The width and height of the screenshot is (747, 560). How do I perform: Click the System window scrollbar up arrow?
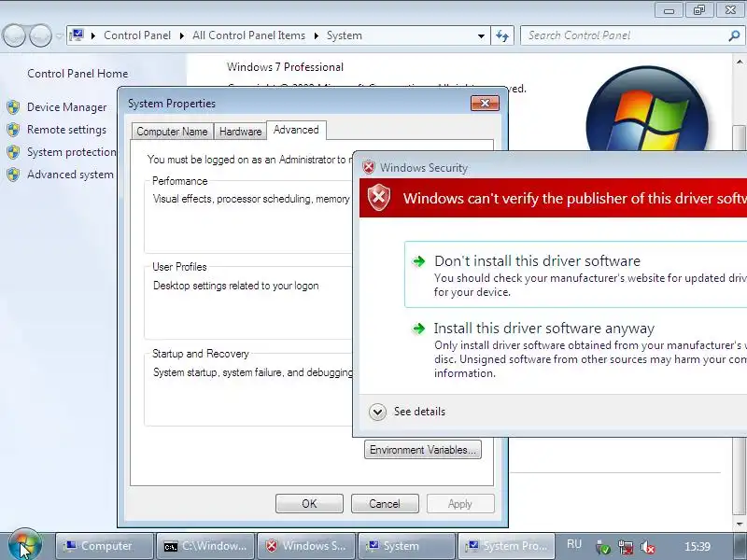click(740, 62)
